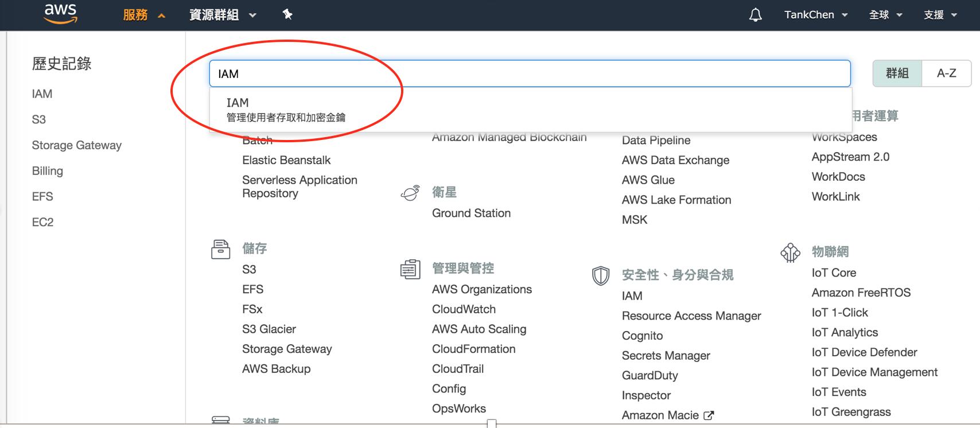
Task: Click the Satellite category icon
Action: click(x=410, y=193)
